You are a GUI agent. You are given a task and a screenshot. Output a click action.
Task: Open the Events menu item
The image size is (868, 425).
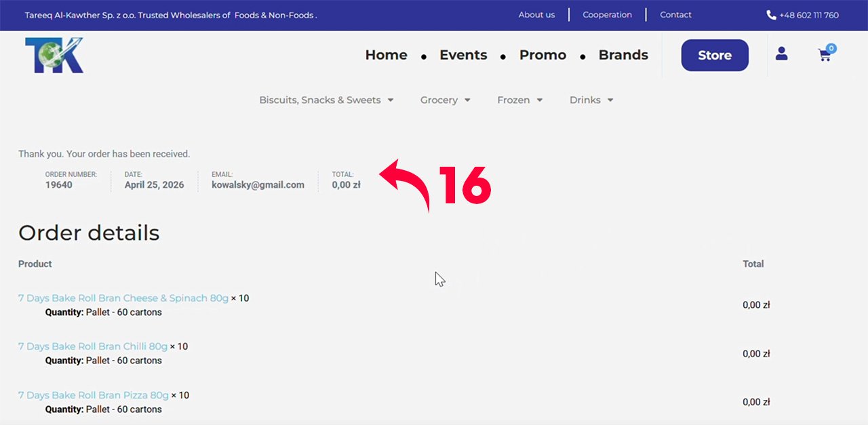click(463, 55)
